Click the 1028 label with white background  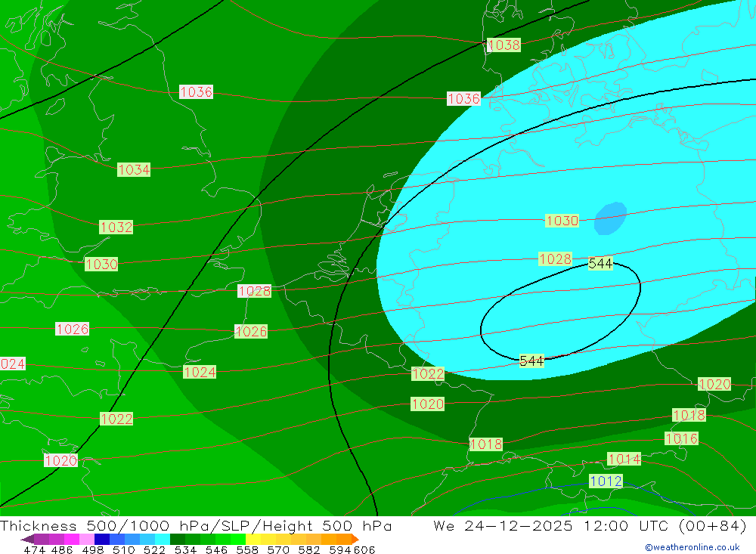254,291
